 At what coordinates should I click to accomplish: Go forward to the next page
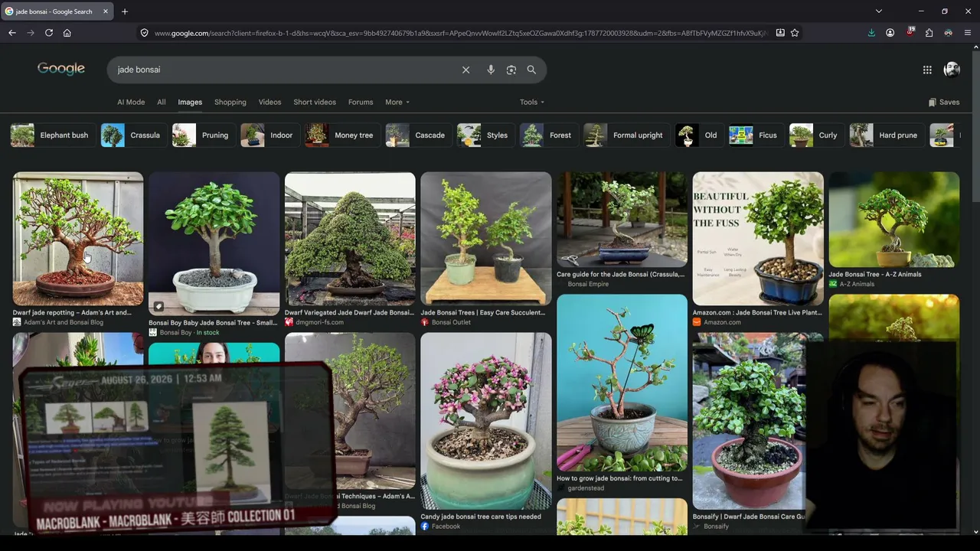(31, 33)
